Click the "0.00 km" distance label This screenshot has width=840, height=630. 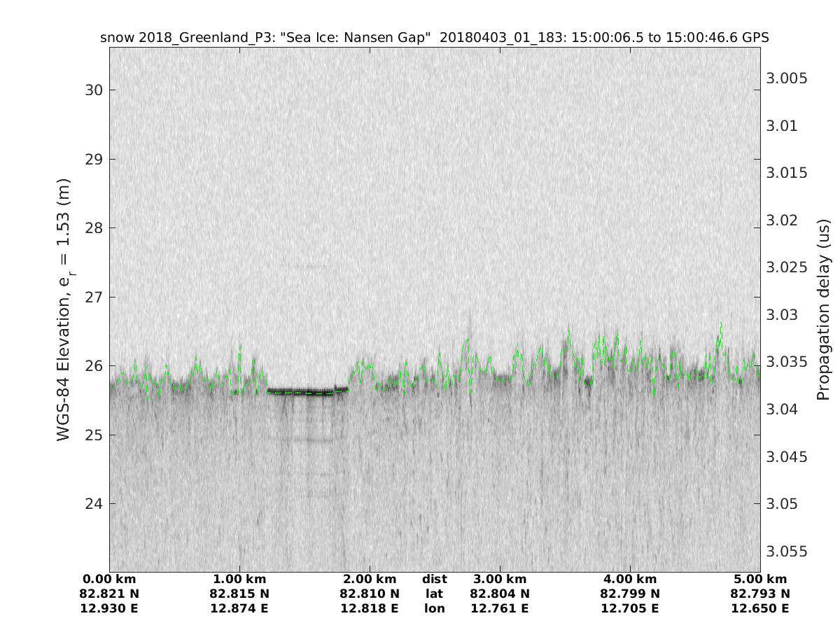[x=109, y=580]
